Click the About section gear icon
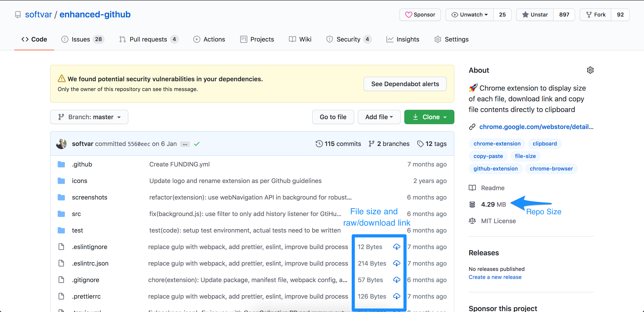Image resolution: width=644 pixels, height=312 pixels. [590, 70]
